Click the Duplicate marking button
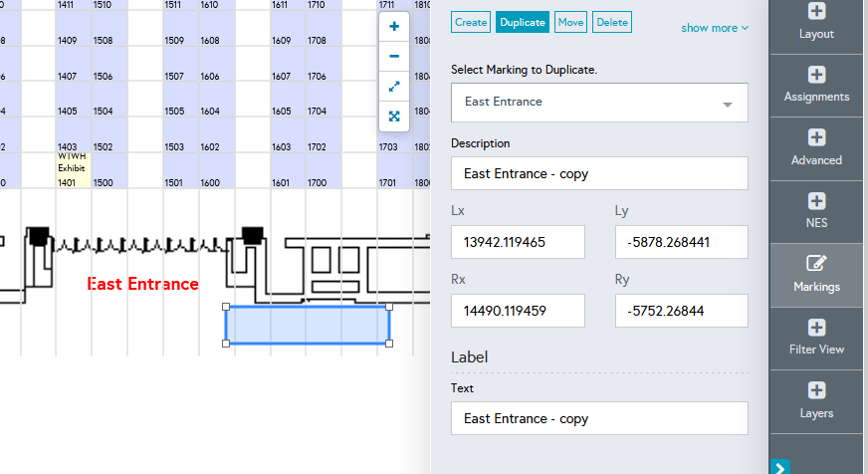 click(523, 22)
